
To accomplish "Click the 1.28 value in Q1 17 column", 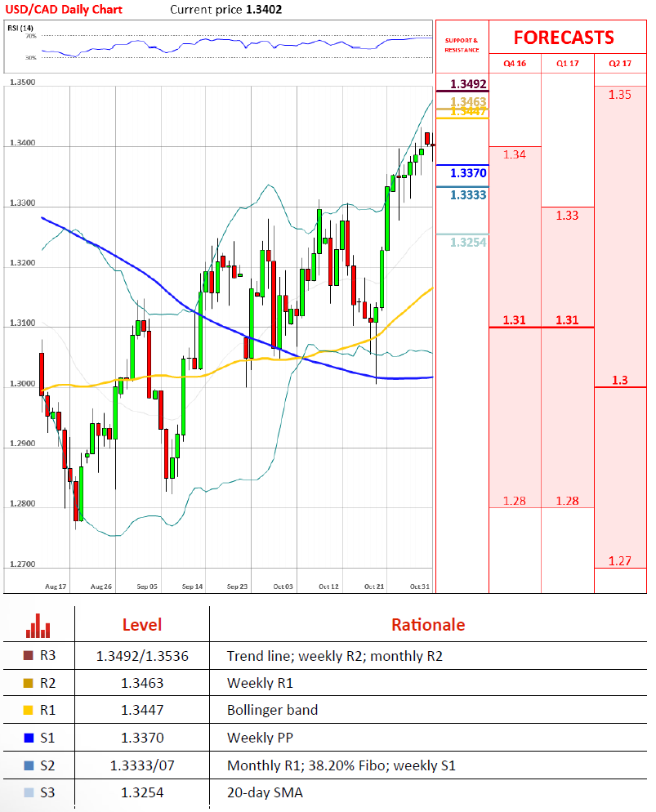I will [567, 501].
